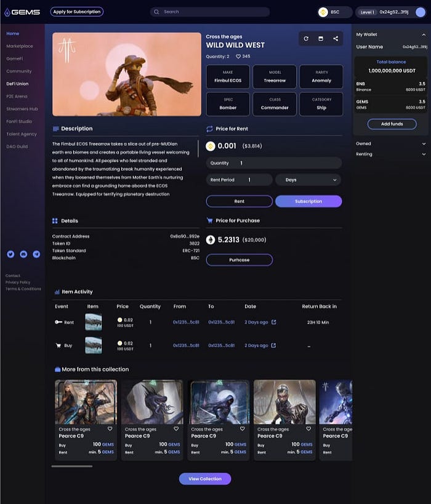Open external link icon in Rent row
The width and height of the screenshot is (431, 504).
point(274,322)
